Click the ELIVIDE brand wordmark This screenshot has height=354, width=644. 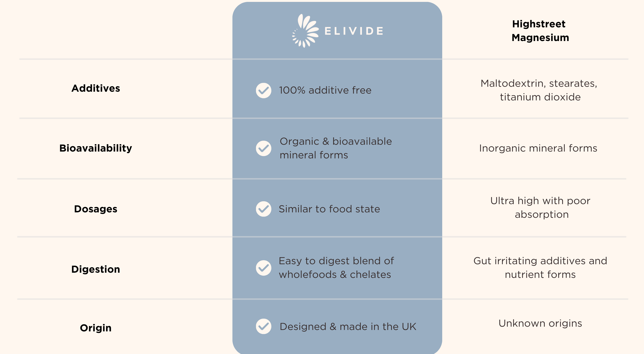(354, 31)
